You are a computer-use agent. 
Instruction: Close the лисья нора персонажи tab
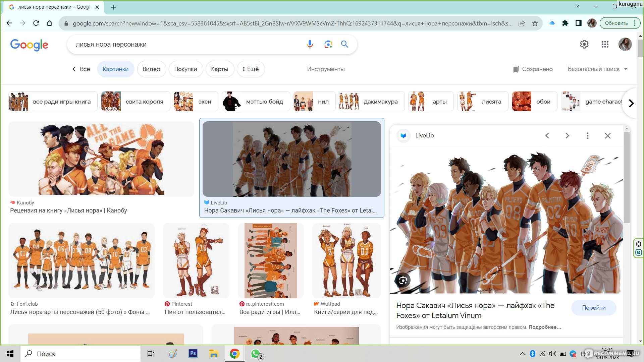click(97, 7)
